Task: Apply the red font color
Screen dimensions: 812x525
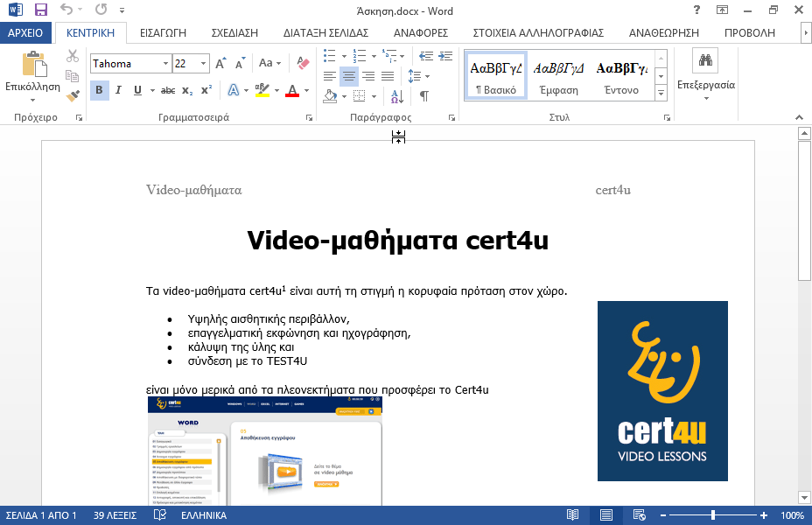Action: point(292,91)
